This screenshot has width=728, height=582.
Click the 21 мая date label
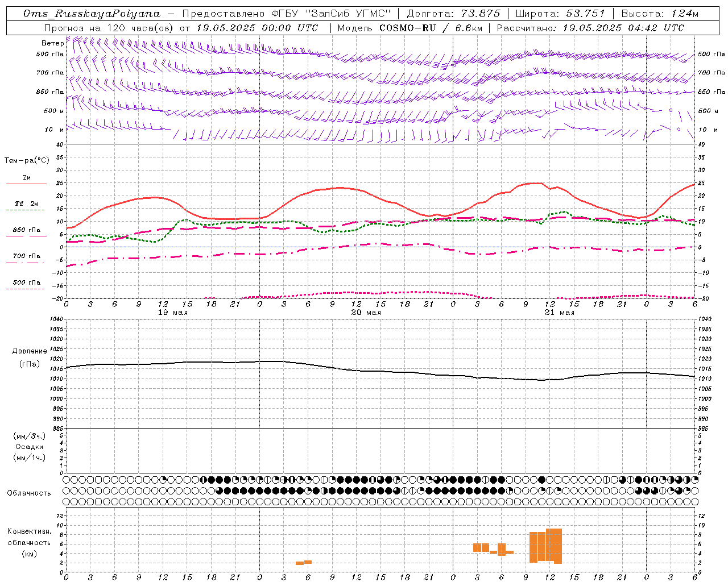coord(560,313)
